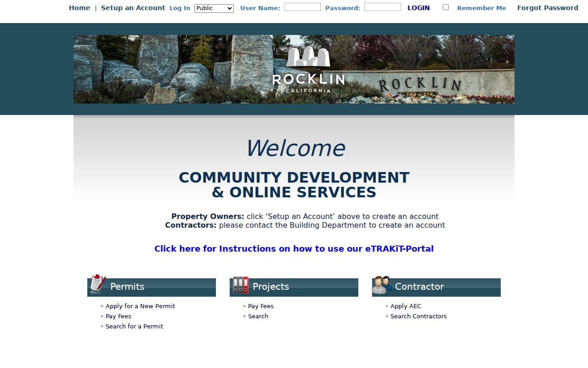Image resolution: width=588 pixels, height=368 pixels.
Task: Click the Community Development & Online Services heading
Action: (294, 185)
